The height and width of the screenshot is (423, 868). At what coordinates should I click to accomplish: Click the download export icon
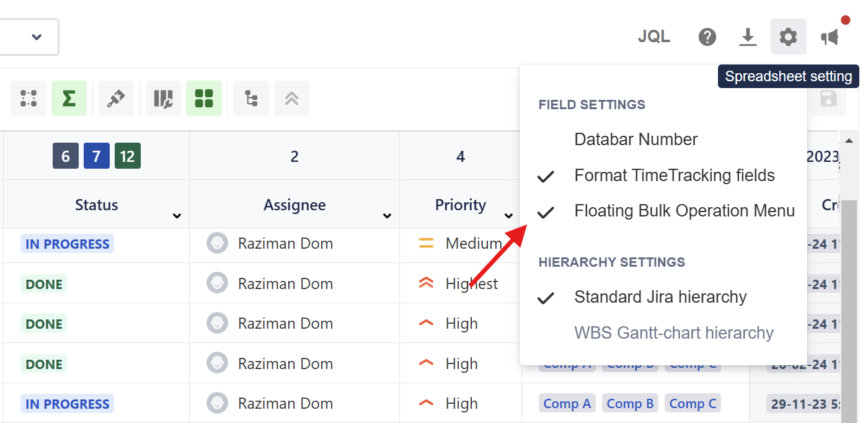click(748, 37)
